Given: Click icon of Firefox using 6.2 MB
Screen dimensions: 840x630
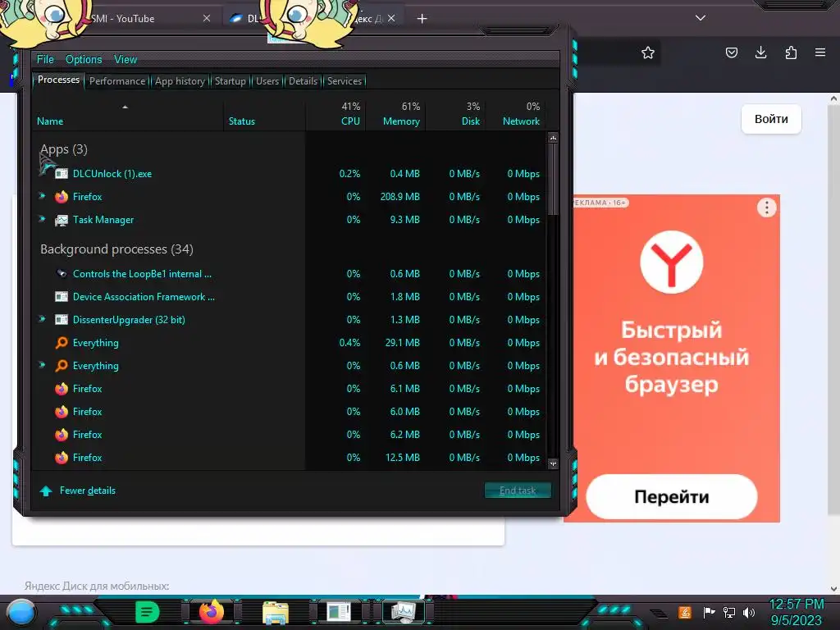Looking at the screenshot, I should click(62, 435).
